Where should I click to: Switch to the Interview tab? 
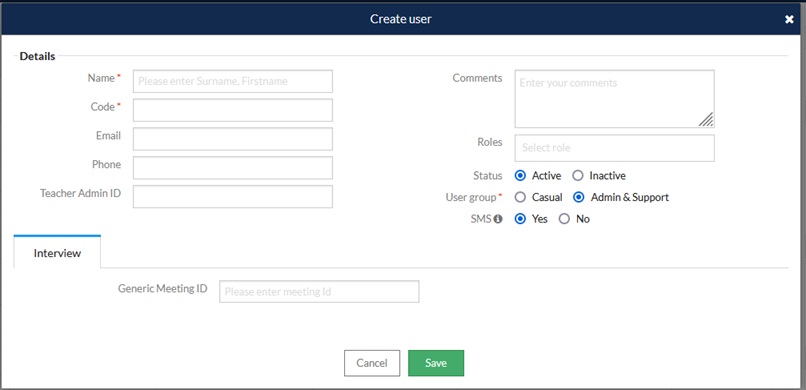tap(57, 252)
